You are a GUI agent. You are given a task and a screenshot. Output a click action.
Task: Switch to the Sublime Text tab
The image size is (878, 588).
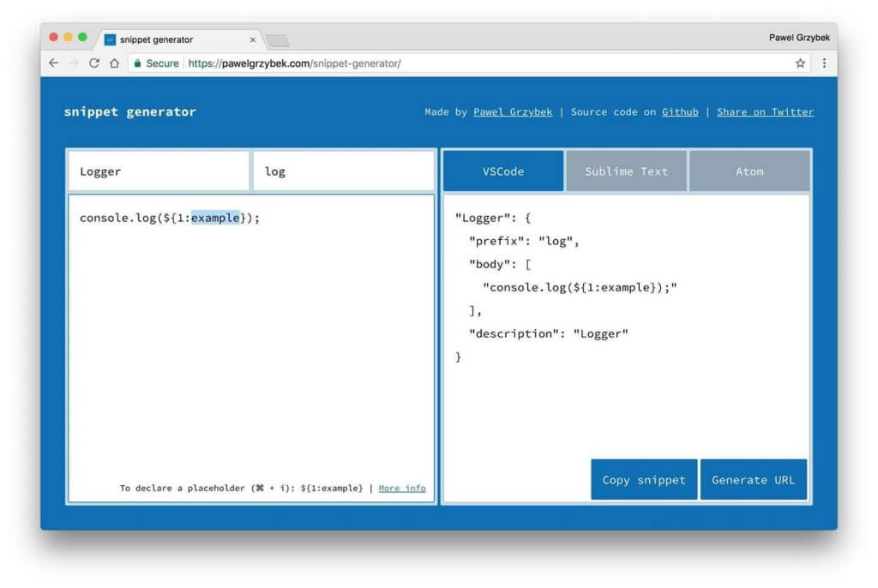[x=625, y=171]
